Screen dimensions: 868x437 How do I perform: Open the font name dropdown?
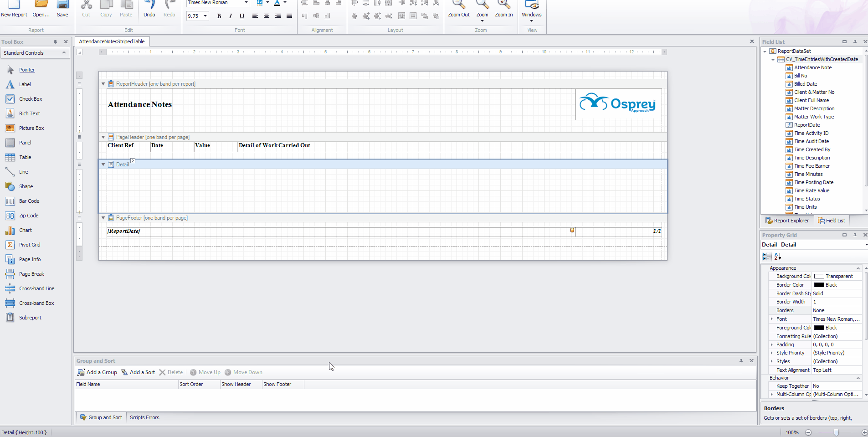tap(246, 3)
